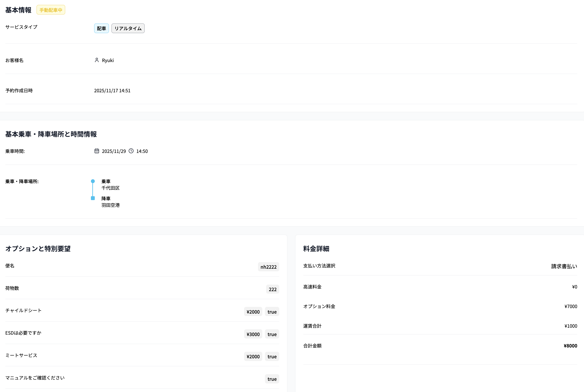Click the 手動配車中 status badge

51,10
